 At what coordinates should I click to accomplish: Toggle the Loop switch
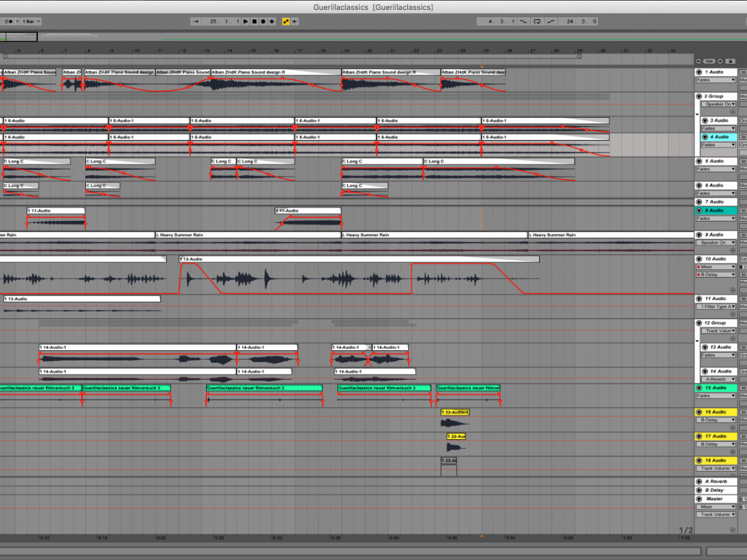pos(537,21)
